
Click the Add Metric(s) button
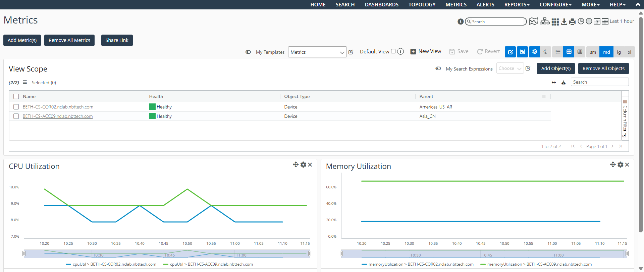22,40
